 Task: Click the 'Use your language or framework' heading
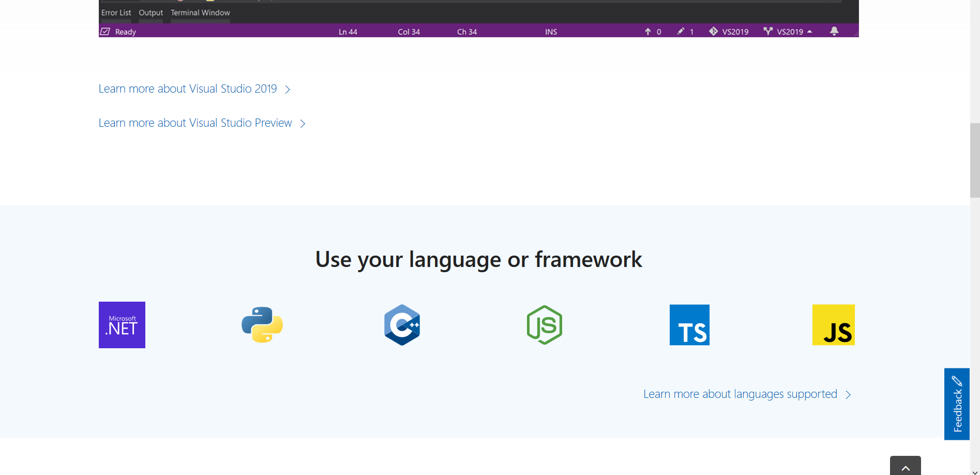479,260
